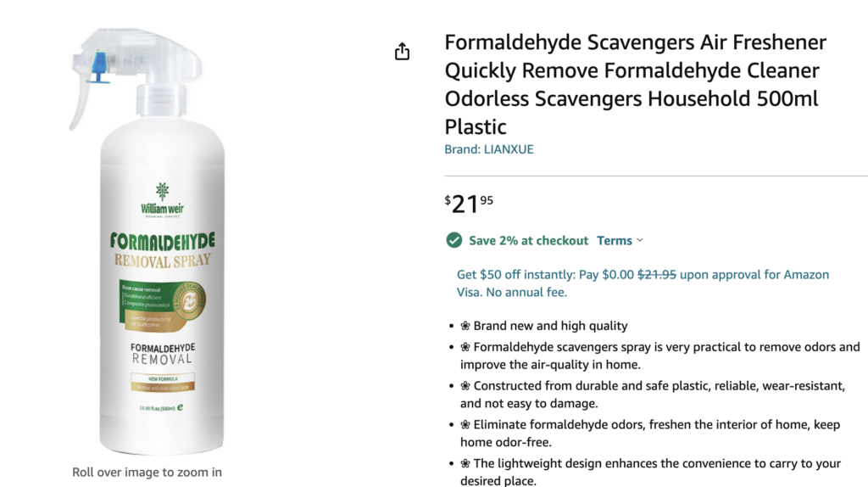Open the Amazon Visa $50 off offer

(x=643, y=283)
